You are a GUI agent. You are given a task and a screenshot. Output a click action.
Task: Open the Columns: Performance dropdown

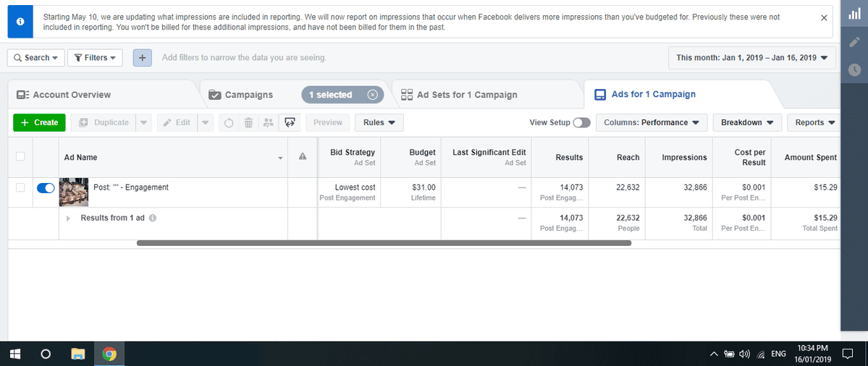coord(652,123)
